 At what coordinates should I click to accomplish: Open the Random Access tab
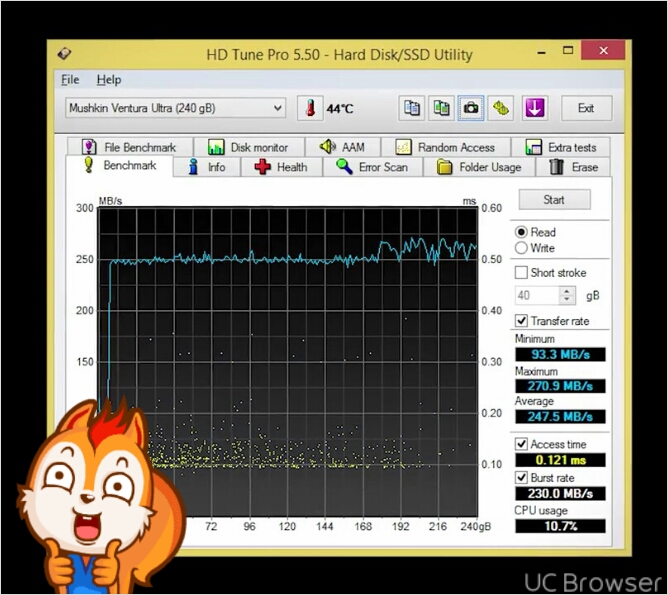click(446, 147)
